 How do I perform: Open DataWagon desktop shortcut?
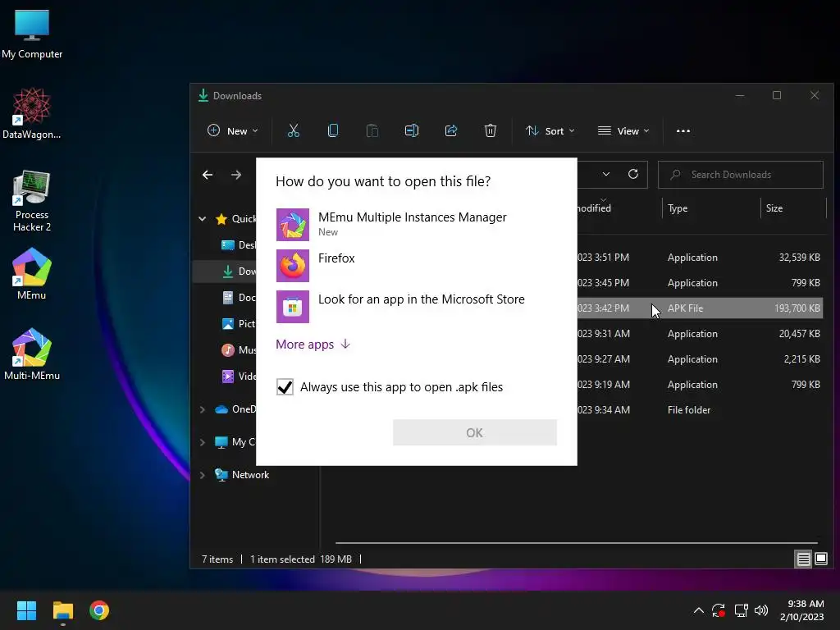click(32, 113)
